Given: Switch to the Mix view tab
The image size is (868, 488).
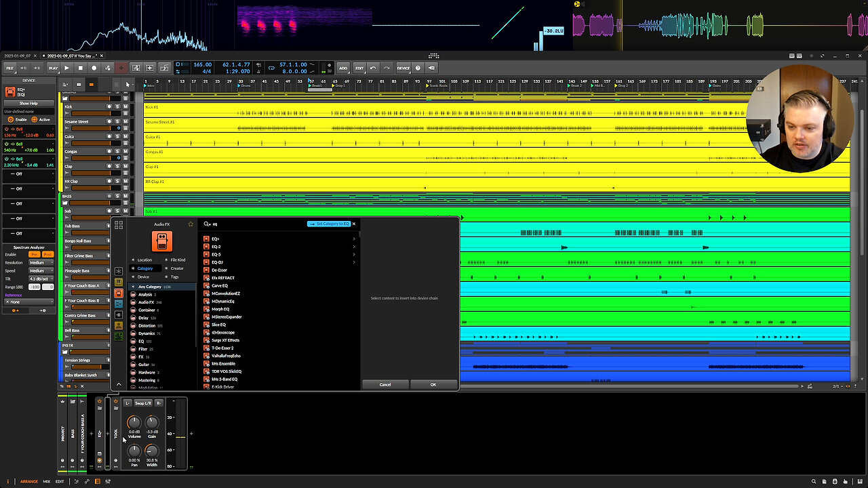Looking at the screenshot, I should point(47,481).
